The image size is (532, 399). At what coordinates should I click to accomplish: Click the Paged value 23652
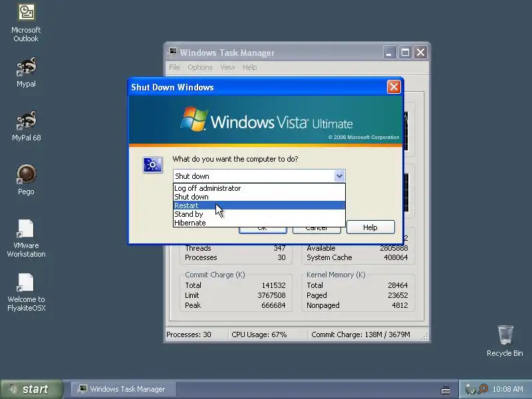point(398,295)
